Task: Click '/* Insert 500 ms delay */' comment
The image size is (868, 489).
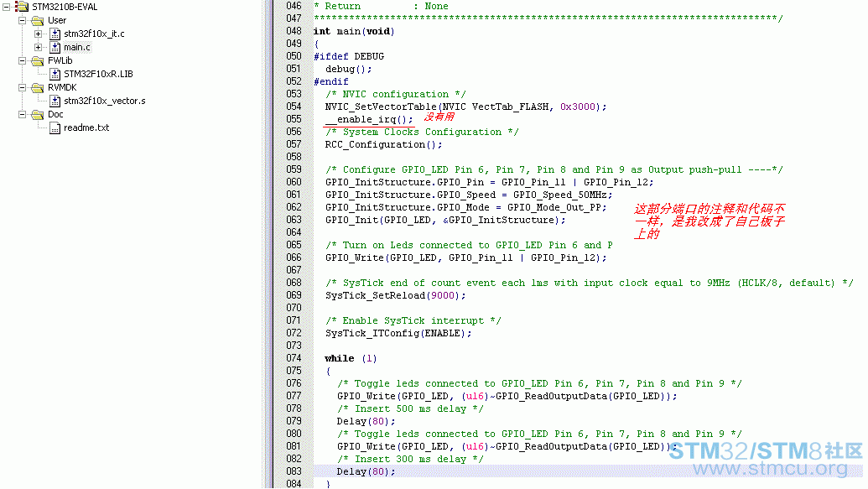Action: point(410,408)
